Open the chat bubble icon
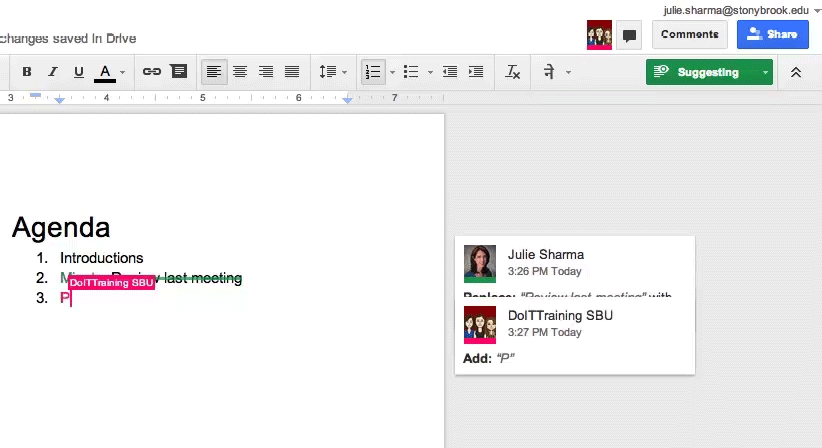This screenshot has width=822, height=448. [x=629, y=35]
